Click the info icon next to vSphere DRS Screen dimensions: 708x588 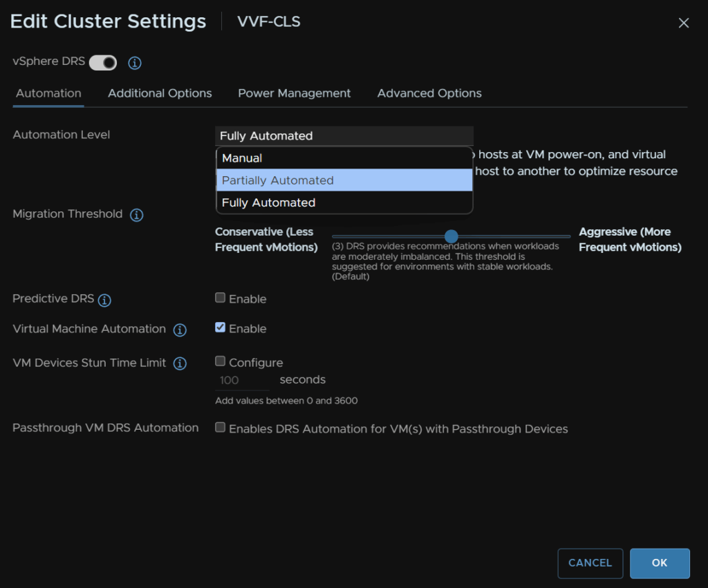[x=135, y=63]
